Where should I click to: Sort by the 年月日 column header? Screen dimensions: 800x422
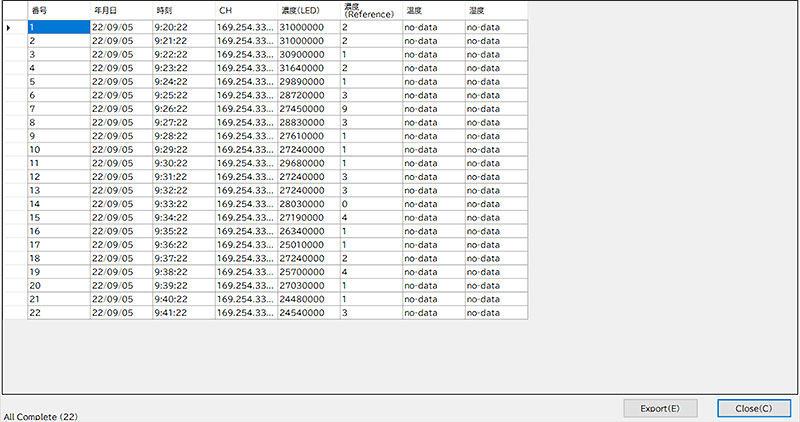(121, 10)
